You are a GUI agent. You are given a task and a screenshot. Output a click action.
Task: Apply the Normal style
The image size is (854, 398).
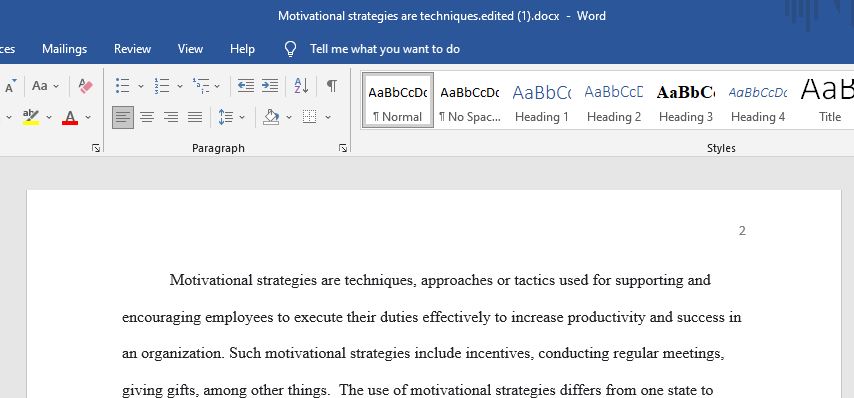coord(398,100)
